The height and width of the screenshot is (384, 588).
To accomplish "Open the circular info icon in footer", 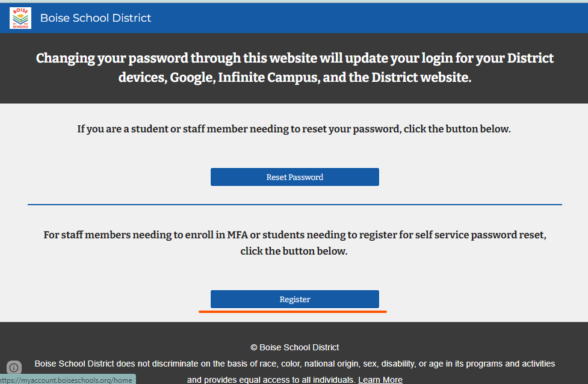I will 14,368.
